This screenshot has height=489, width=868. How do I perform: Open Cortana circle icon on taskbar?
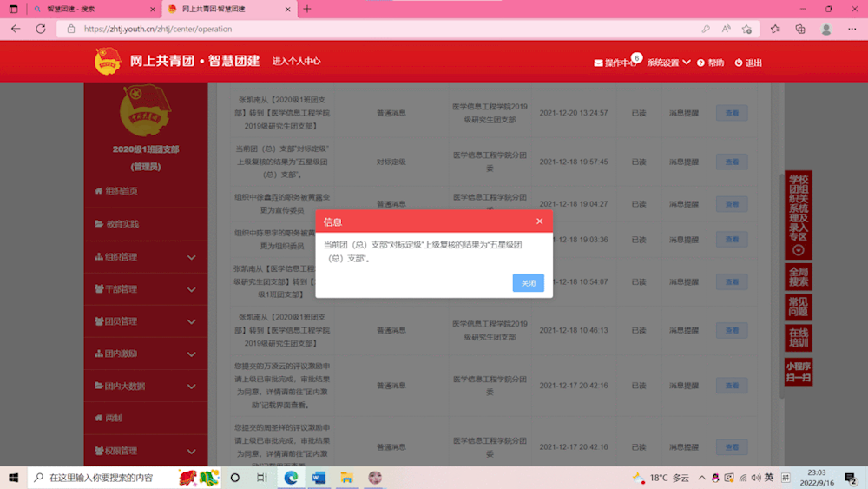tap(234, 478)
